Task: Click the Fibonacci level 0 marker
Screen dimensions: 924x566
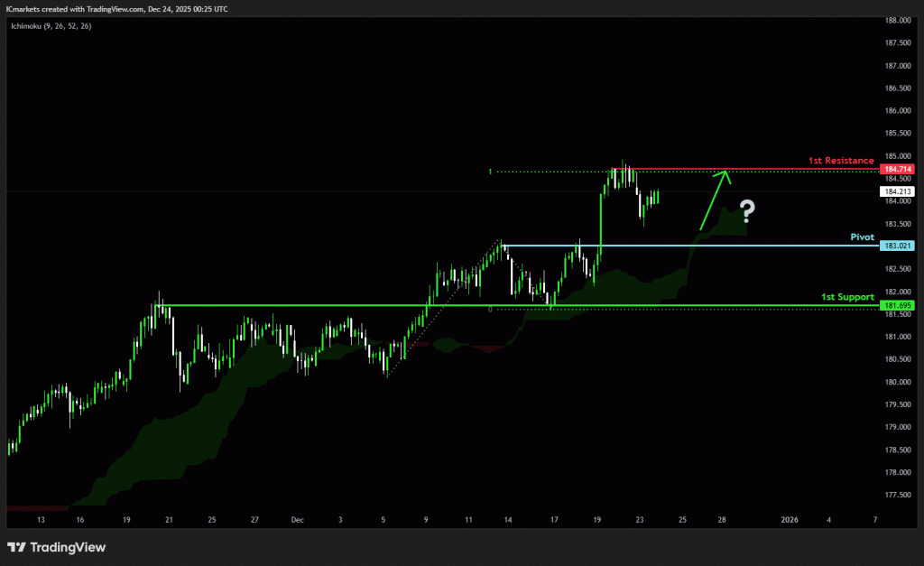Action: click(490, 309)
